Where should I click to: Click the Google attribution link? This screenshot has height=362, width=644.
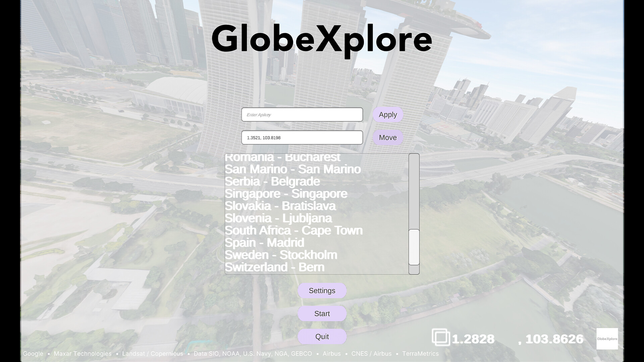click(x=33, y=354)
